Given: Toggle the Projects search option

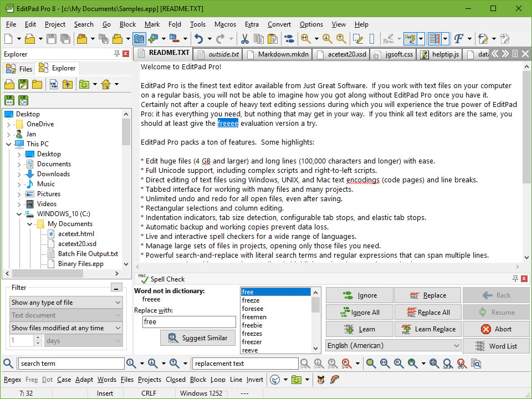Looking at the screenshot, I should (x=150, y=379).
